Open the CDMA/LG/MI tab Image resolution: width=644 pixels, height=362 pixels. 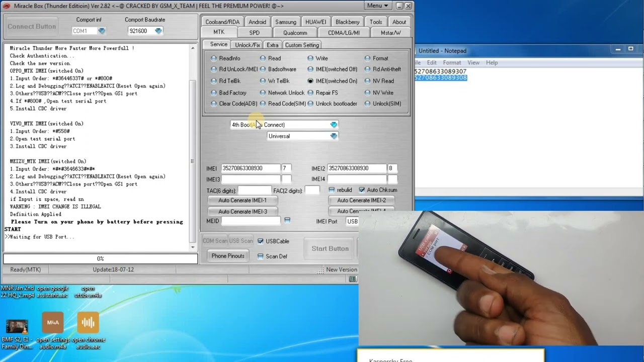click(x=344, y=33)
